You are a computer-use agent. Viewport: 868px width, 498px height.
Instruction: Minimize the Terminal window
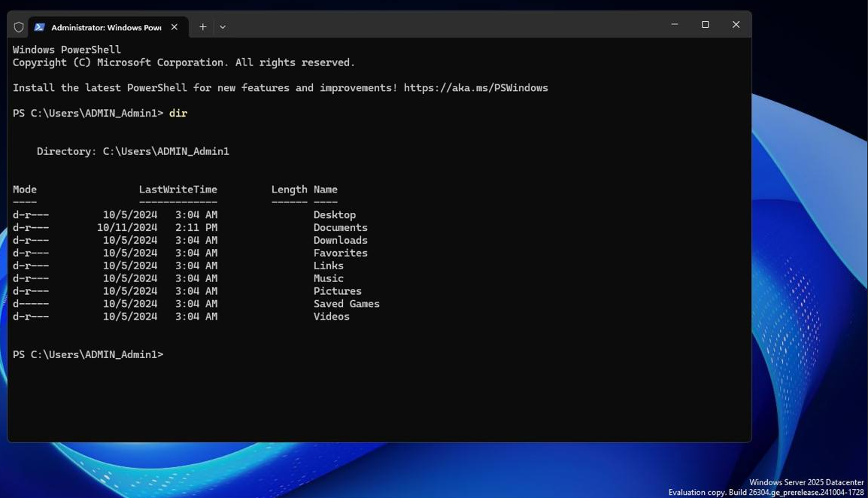click(674, 24)
